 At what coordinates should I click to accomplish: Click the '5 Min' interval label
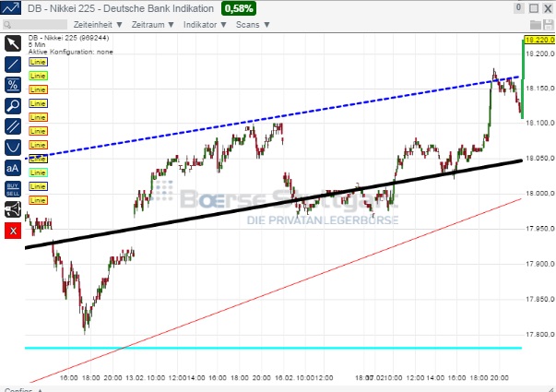(x=37, y=44)
